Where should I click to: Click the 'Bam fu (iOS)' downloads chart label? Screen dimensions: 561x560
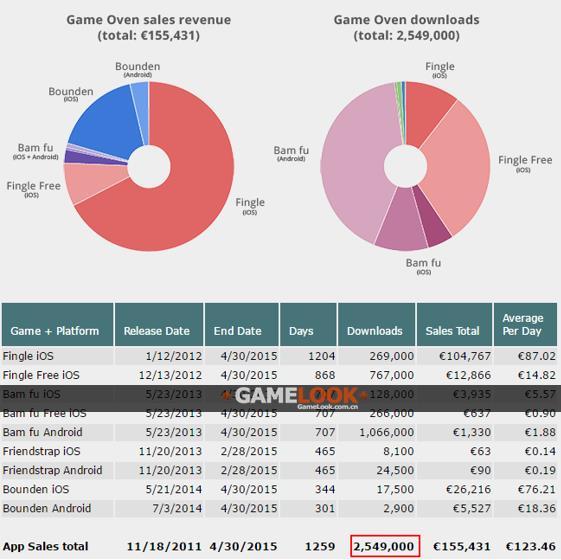(x=423, y=266)
